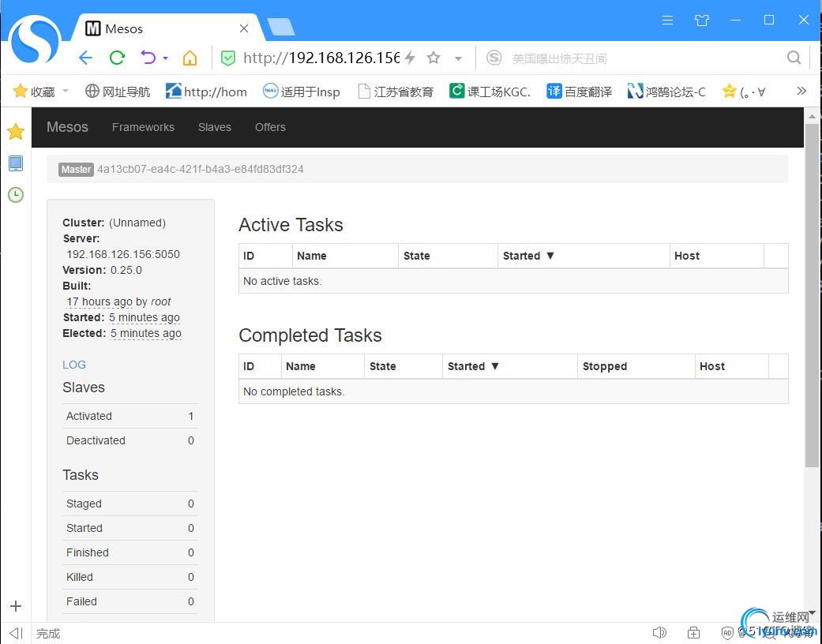Screen dimensions: 822x644
Task: Click the vertical page scrollbar thumb
Action: pos(812,294)
